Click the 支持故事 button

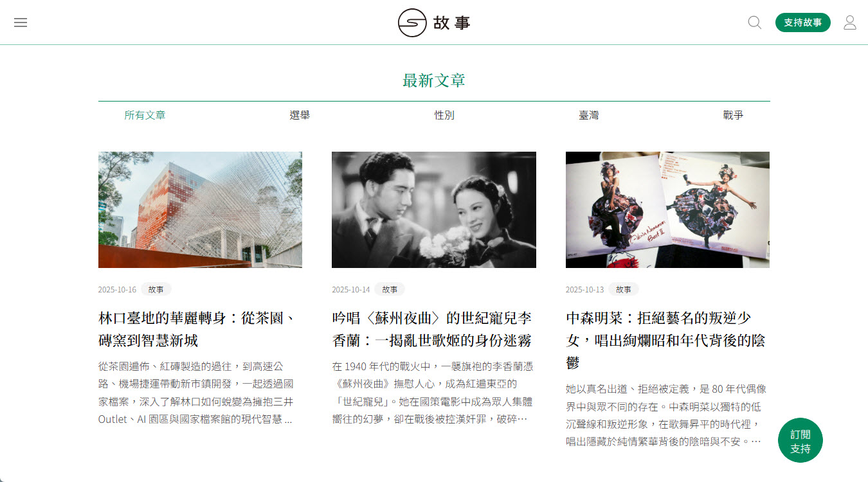(x=803, y=22)
